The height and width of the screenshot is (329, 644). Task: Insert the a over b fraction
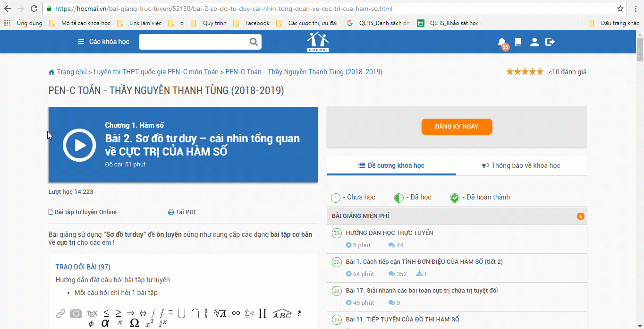coord(206,313)
